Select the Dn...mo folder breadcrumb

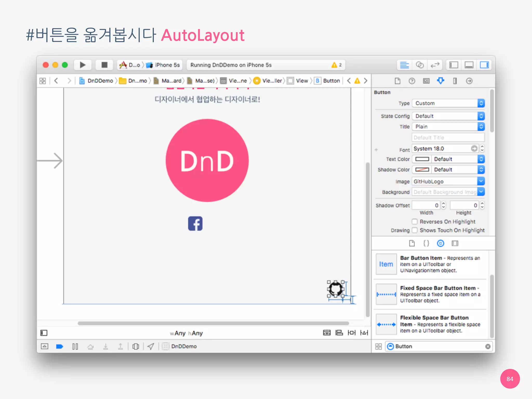pyautogui.click(x=133, y=81)
